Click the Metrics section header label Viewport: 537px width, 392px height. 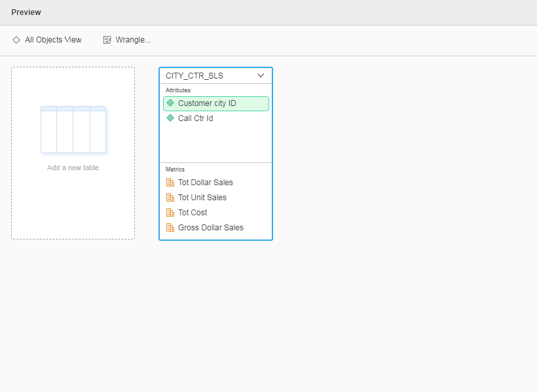click(x=176, y=169)
